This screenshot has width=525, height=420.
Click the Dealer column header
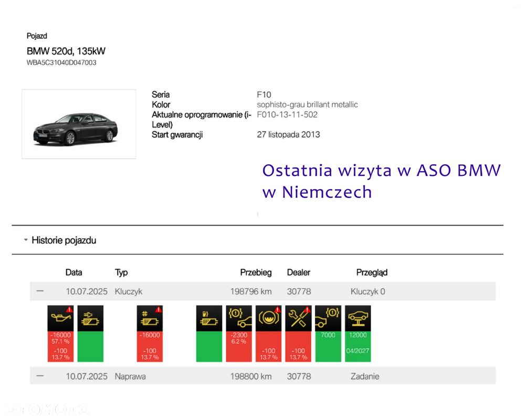(x=299, y=272)
